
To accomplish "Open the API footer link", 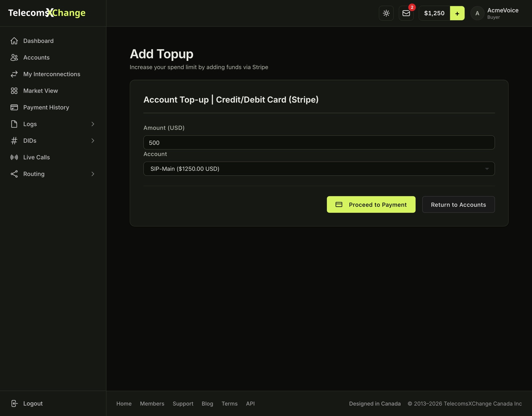I will point(250,404).
